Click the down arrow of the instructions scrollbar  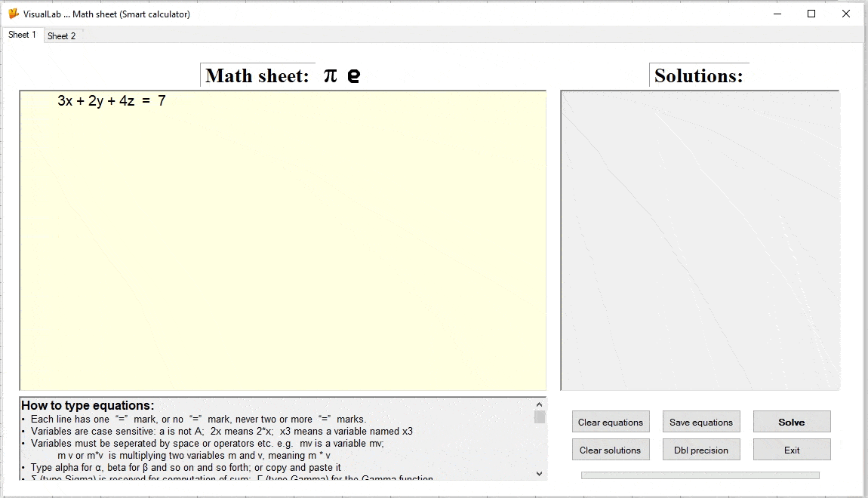(539, 473)
